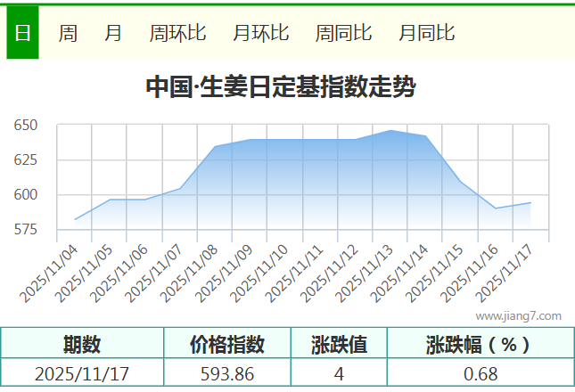Select the 日 (daily) tab

coord(22,33)
